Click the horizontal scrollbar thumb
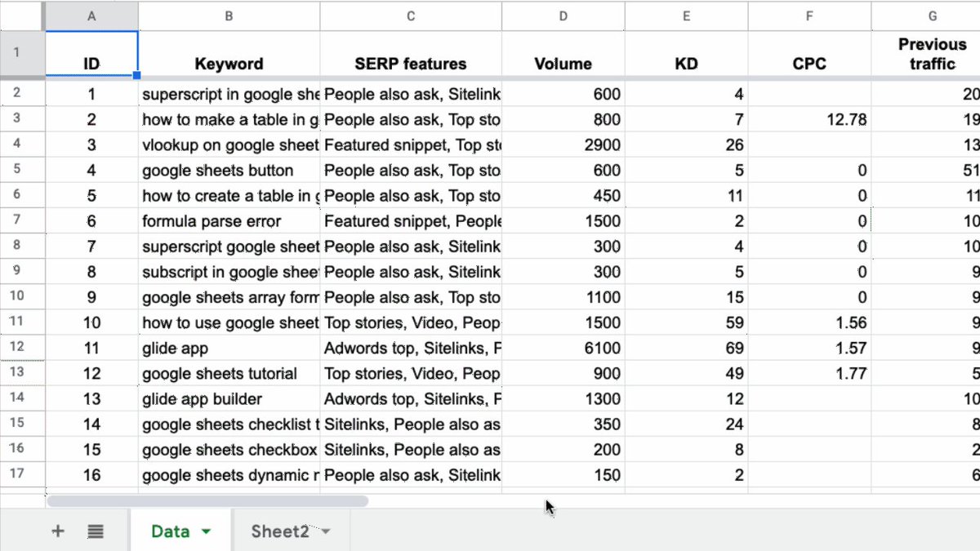 [207, 500]
